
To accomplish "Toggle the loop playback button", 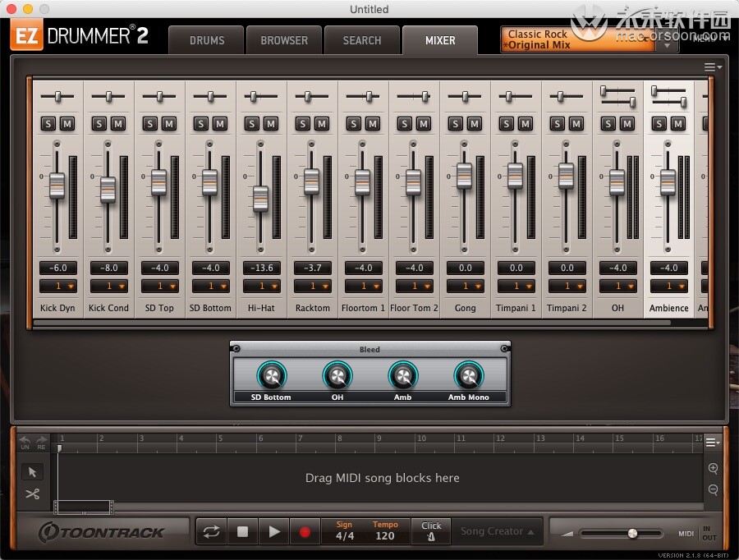I will coord(211,532).
